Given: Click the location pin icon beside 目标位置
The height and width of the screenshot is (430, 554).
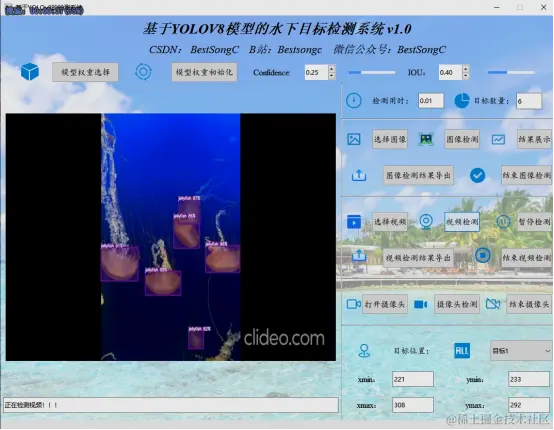Looking at the screenshot, I should click(364, 351).
